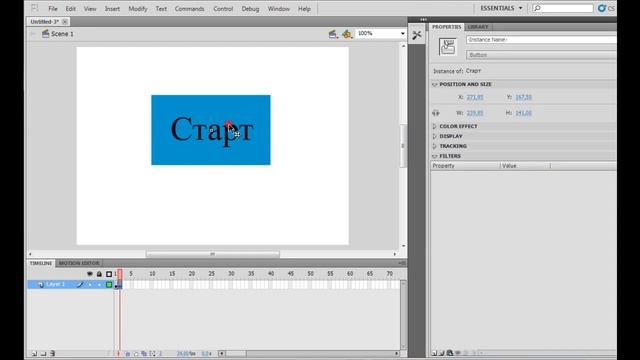Open the Insert menu
640x360 pixels.
[x=112, y=9]
